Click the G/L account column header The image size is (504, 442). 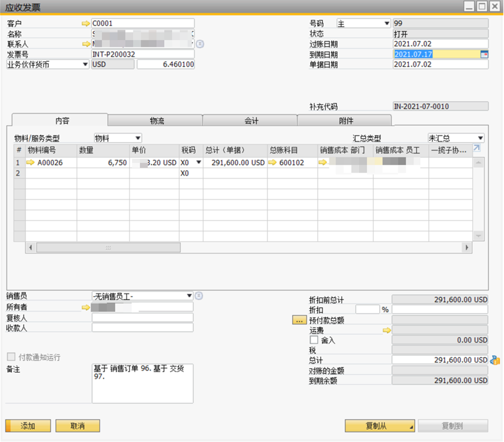tap(293, 150)
